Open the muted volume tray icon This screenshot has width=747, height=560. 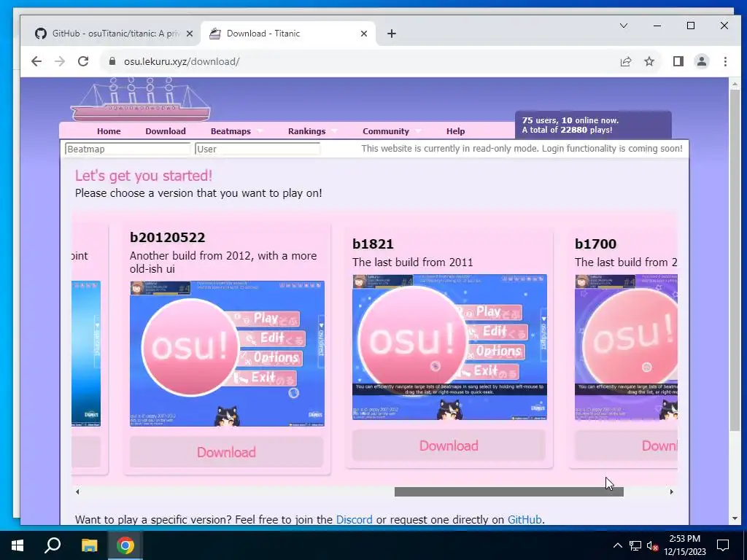[652, 545]
